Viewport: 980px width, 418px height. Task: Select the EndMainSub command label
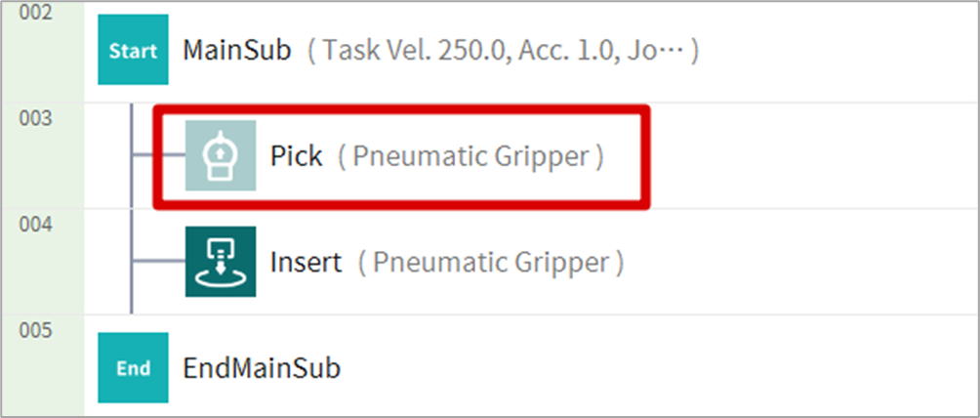[262, 368]
